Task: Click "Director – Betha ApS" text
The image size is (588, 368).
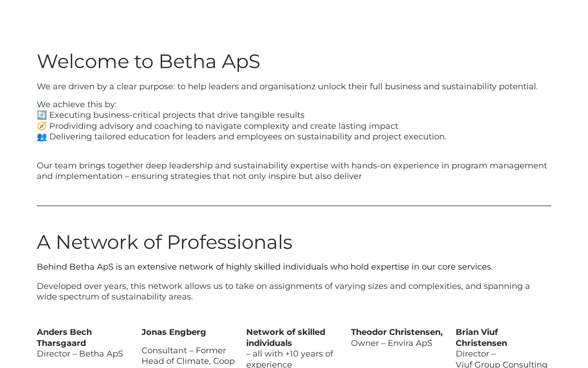Action: (x=80, y=354)
